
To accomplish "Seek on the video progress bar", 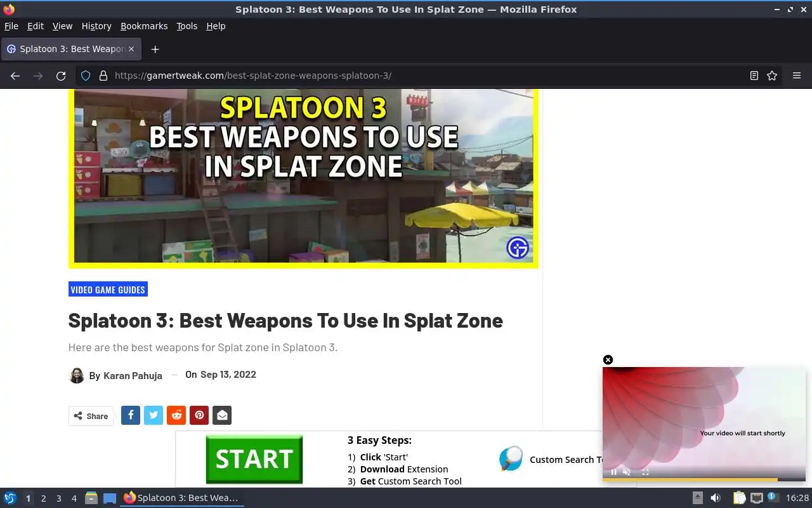I will point(704,479).
